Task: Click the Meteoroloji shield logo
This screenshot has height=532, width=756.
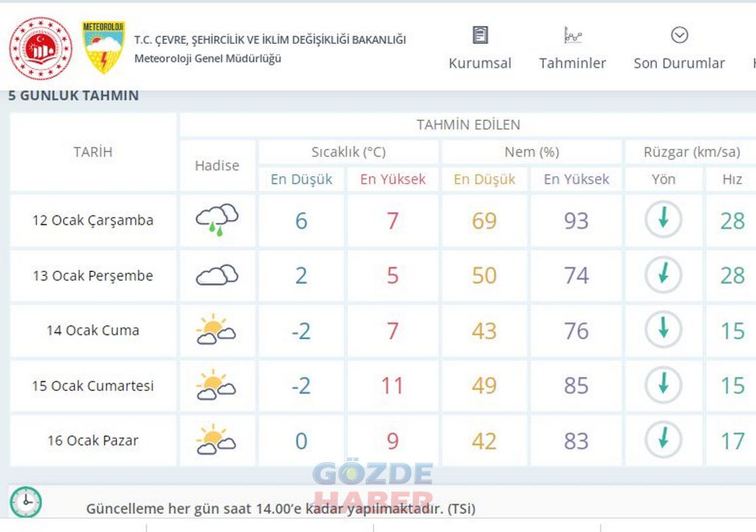Action: (103, 47)
